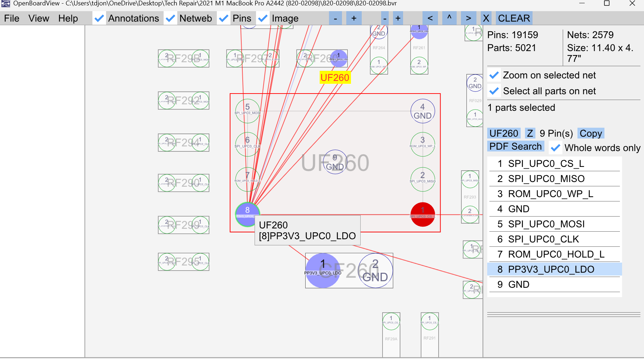Click pin 5 circle on UF260 chip

(x=247, y=111)
